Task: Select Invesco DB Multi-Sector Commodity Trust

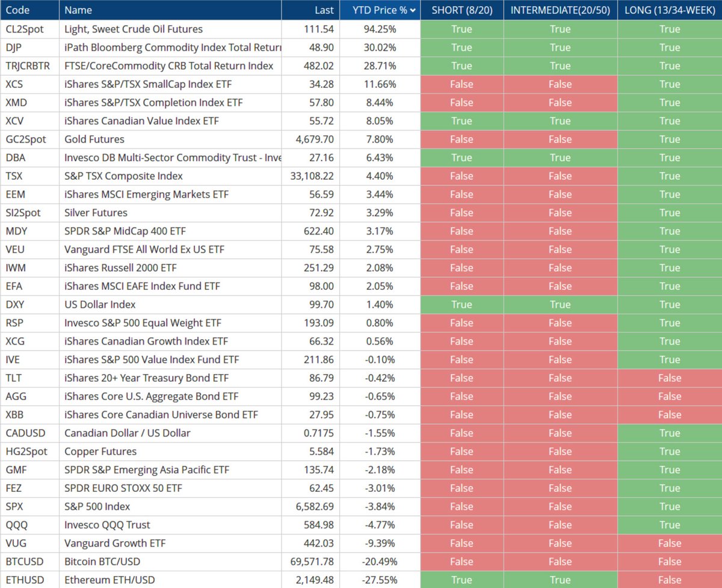Action: 170,158
